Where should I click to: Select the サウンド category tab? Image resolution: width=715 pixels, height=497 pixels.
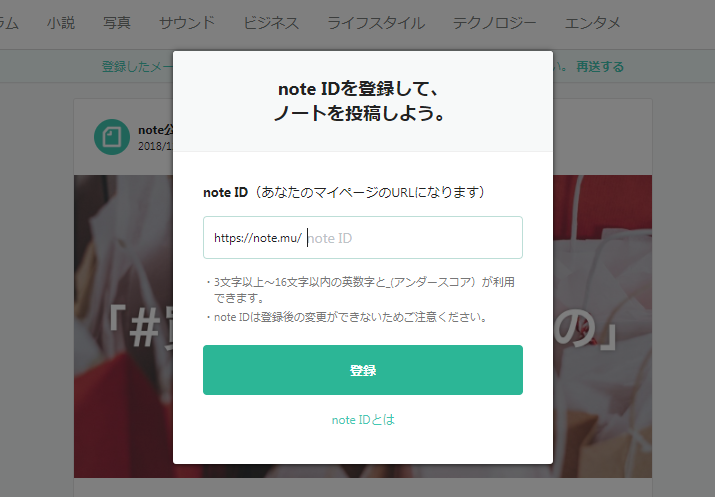coord(187,23)
